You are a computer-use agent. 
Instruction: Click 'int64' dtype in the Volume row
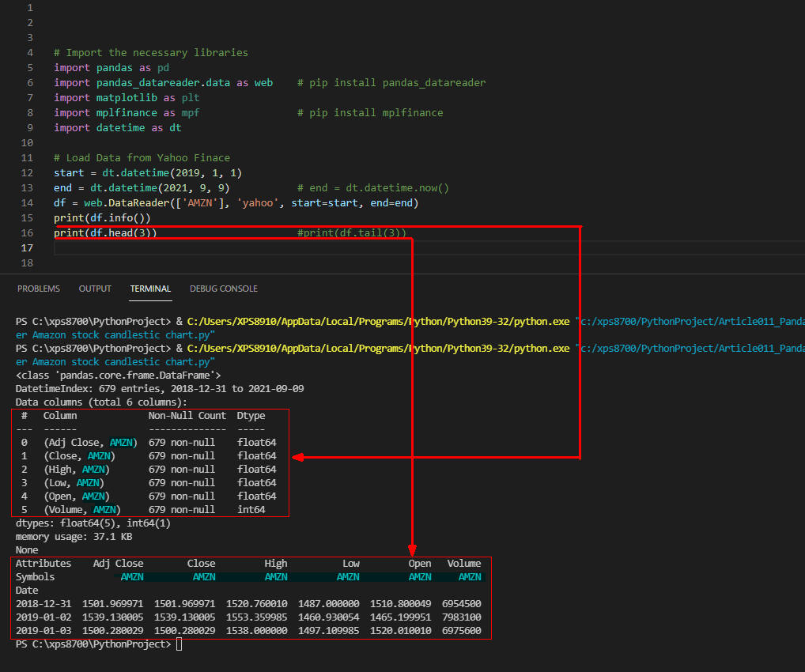tap(251, 510)
